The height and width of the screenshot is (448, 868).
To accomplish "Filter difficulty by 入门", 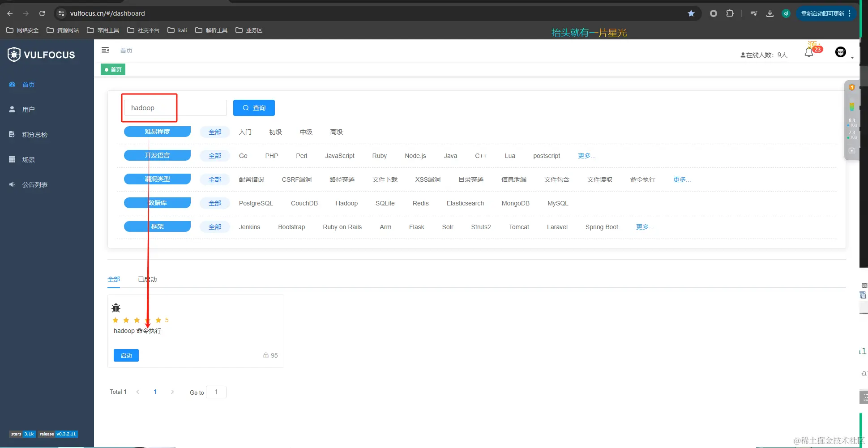I will [245, 132].
